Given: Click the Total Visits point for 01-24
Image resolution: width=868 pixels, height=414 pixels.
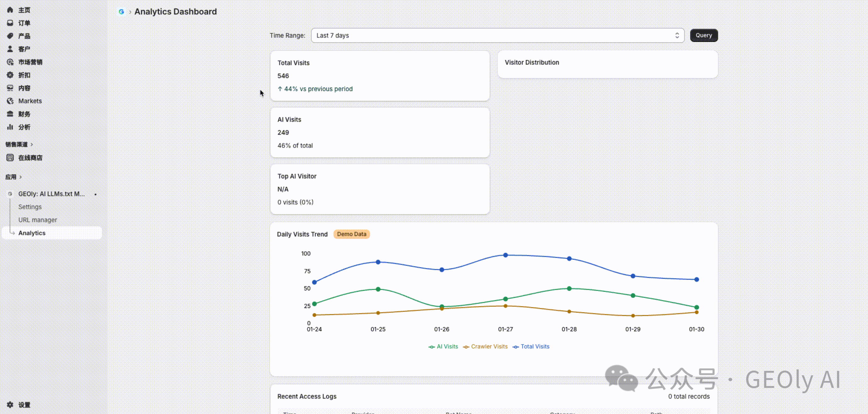Looking at the screenshot, I should click(x=314, y=282).
